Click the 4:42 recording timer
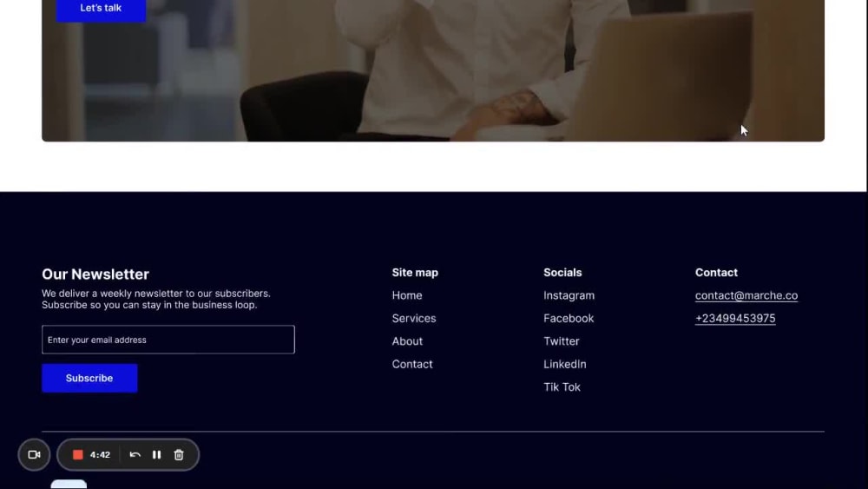 (100, 454)
